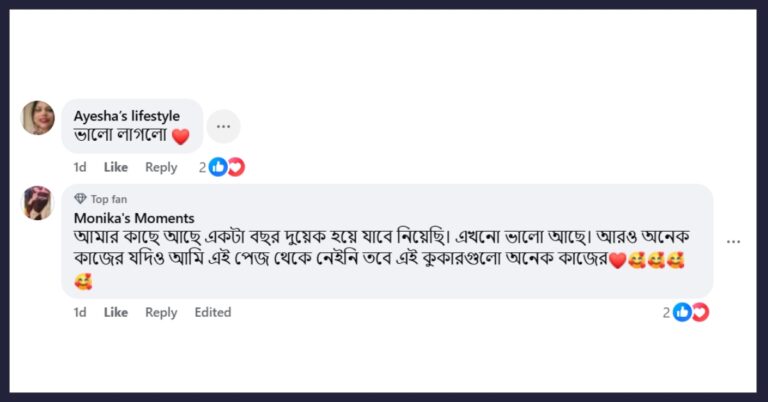Click the Ayesha's lifestyle name link

[126, 116]
